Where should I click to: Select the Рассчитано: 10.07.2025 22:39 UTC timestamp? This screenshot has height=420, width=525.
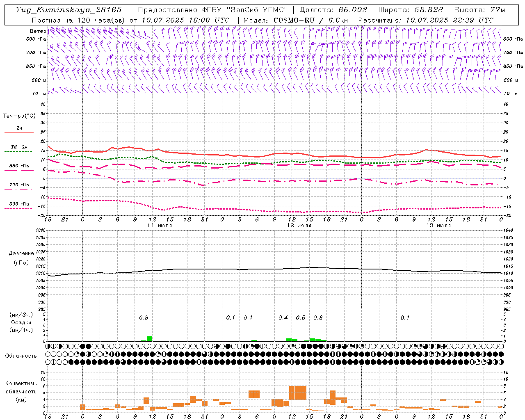click(426, 20)
